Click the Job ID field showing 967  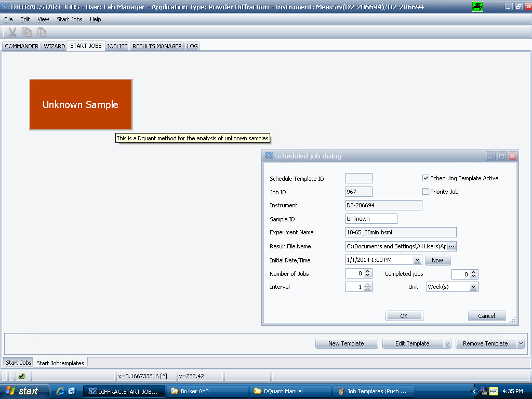(358, 192)
